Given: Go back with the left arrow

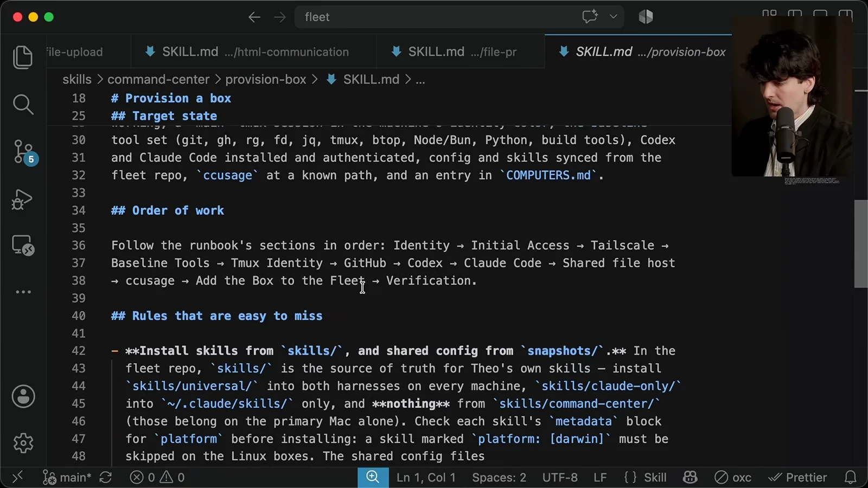Looking at the screenshot, I should tap(254, 17).
